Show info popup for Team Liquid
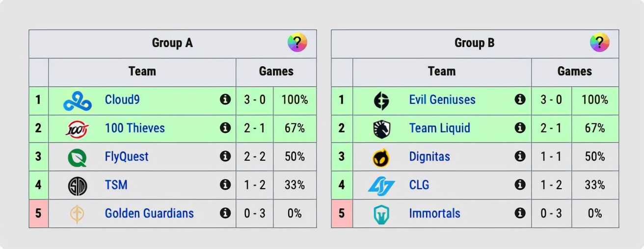 pyautogui.click(x=520, y=128)
